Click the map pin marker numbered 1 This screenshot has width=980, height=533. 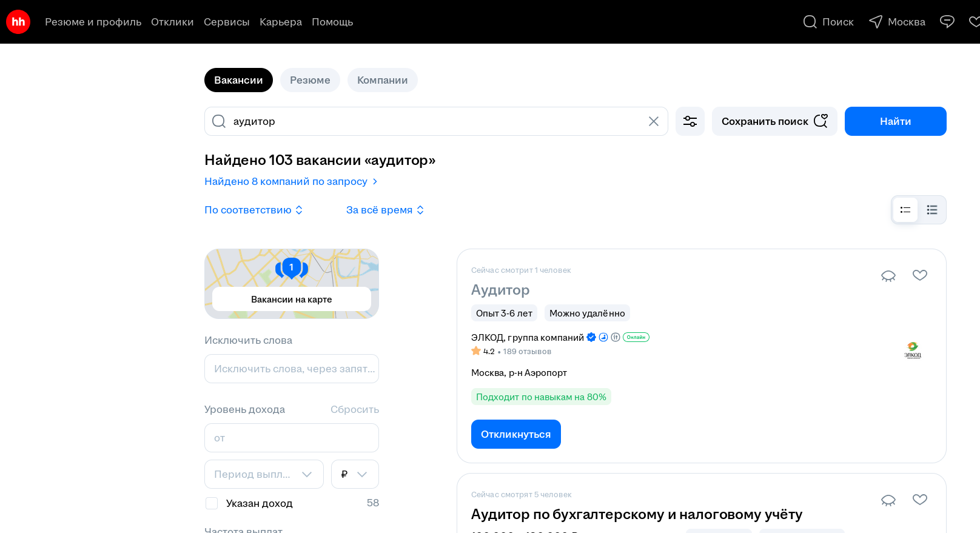(x=292, y=267)
